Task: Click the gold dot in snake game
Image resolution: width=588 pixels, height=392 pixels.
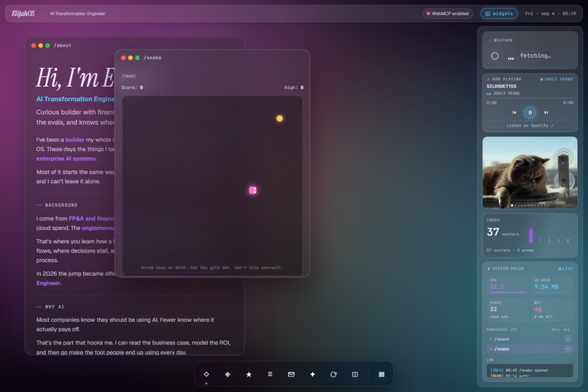Action: (279, 118)
